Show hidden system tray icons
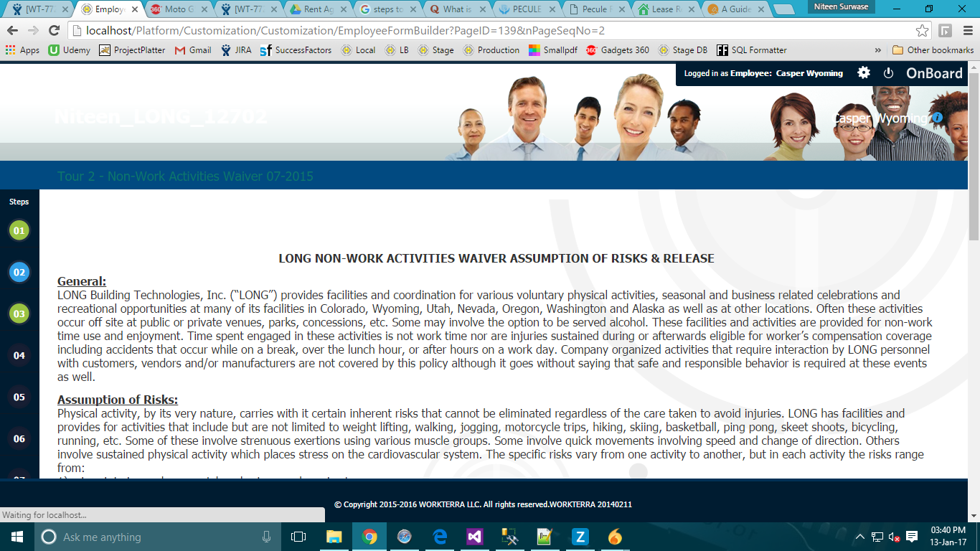 860,537
